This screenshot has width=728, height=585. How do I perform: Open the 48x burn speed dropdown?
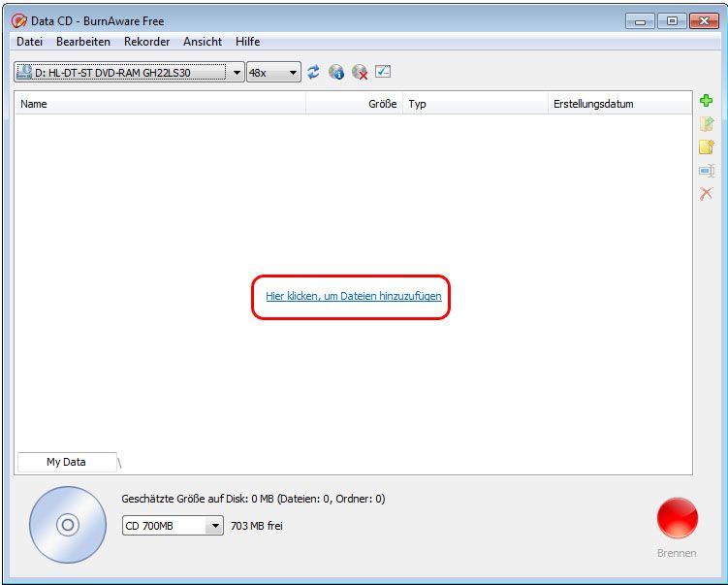(293, 73)
